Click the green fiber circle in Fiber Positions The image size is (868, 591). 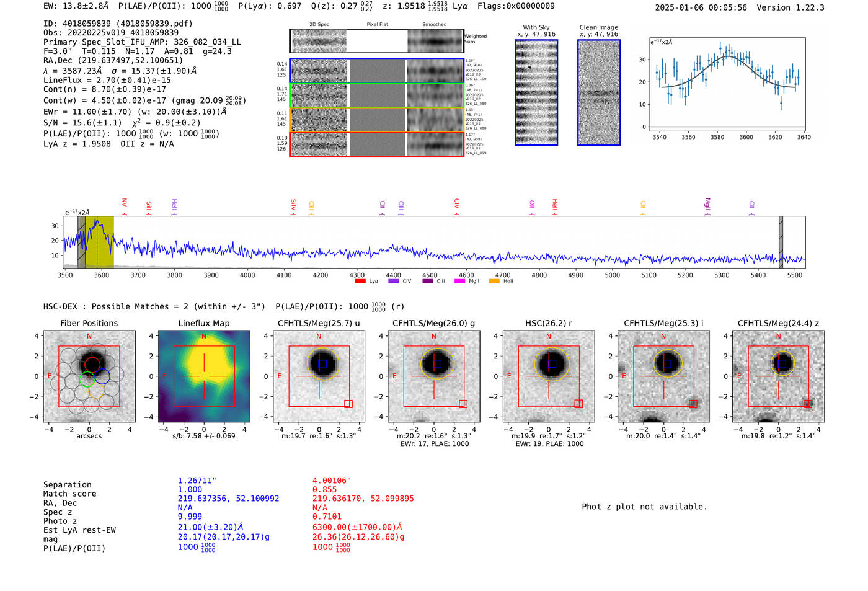[87, 380]
